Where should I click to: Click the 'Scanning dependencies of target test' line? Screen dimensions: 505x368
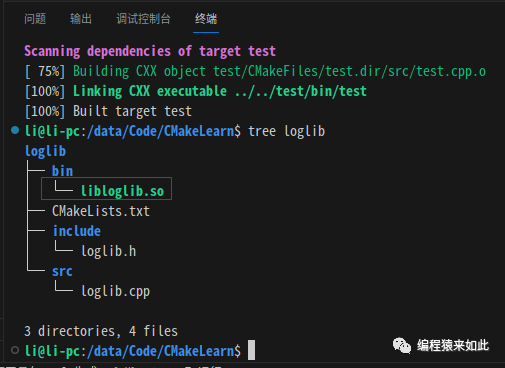click(x=150, y=51)
